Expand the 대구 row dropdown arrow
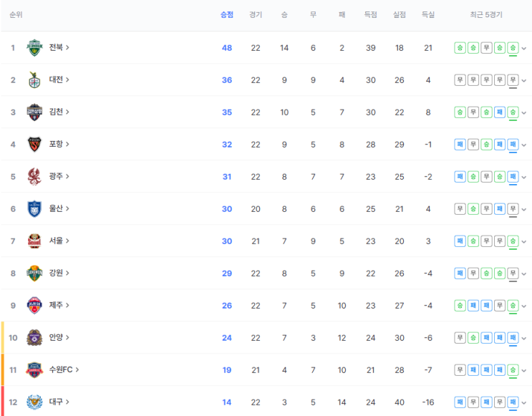Screen dimensions: 532x416 (524, 403)
